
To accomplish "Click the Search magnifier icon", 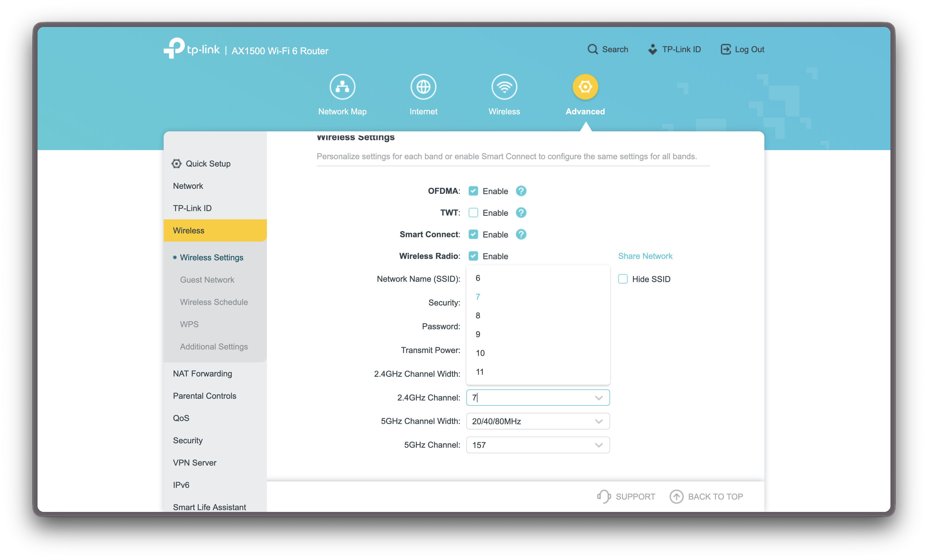I will (592, 49).
